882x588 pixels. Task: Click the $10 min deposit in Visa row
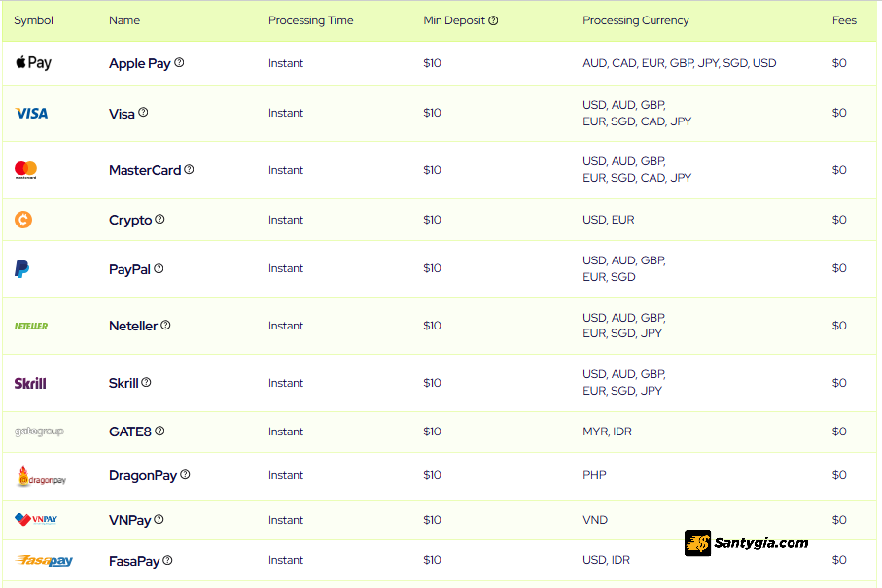click(432, 113)
